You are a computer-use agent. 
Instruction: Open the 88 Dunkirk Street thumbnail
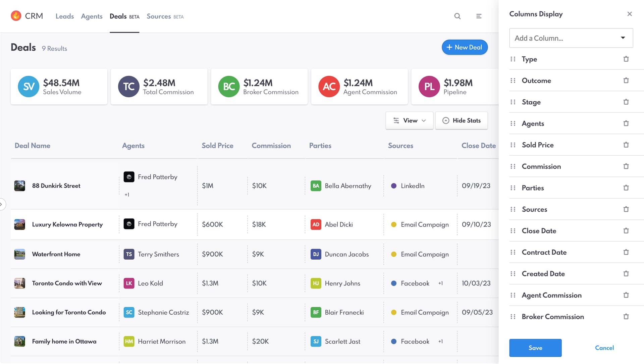pos(20,186)
